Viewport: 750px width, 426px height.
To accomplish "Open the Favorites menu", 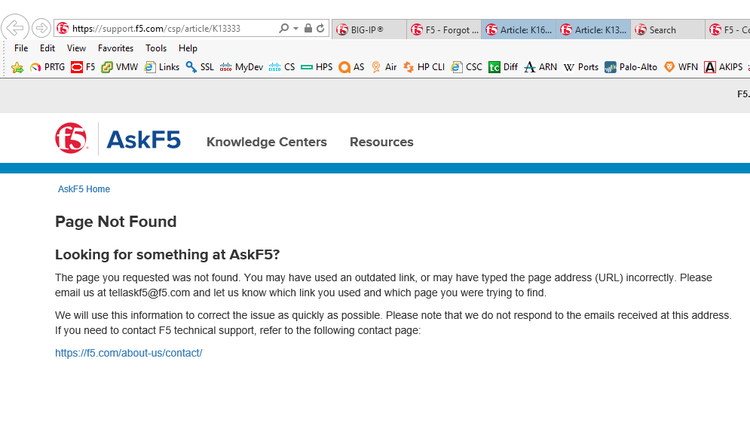I will point(116,48).
